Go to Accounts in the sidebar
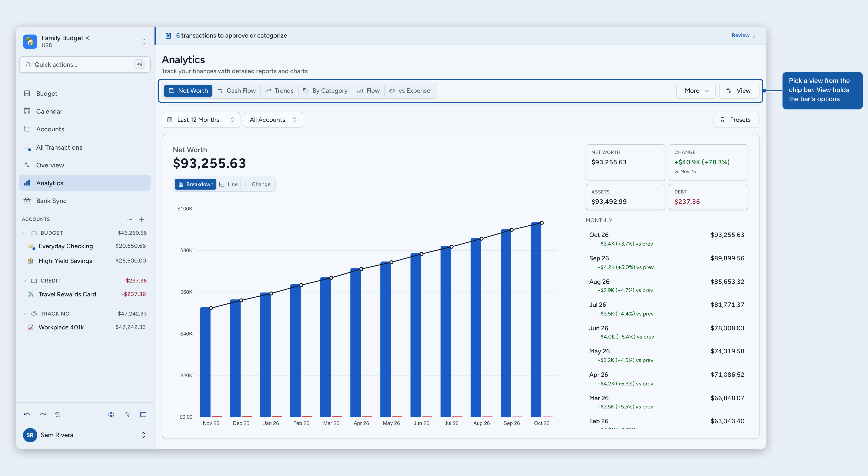The height and width of the screenshot is (476, 868). point(85,129)
